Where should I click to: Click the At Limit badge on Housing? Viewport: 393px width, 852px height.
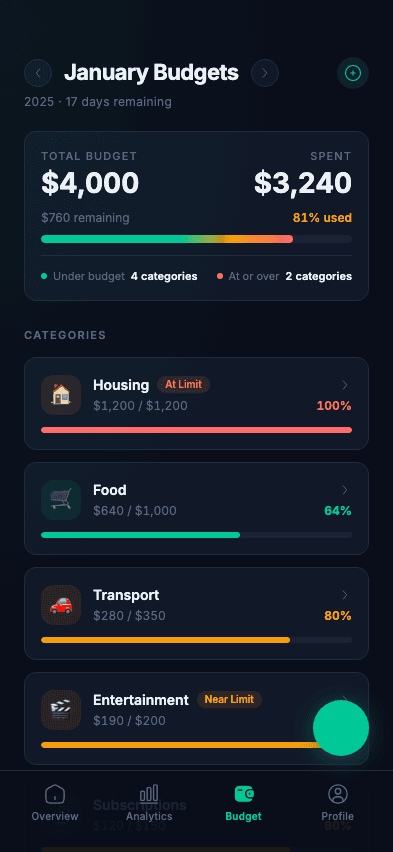(x=183, y=385)
